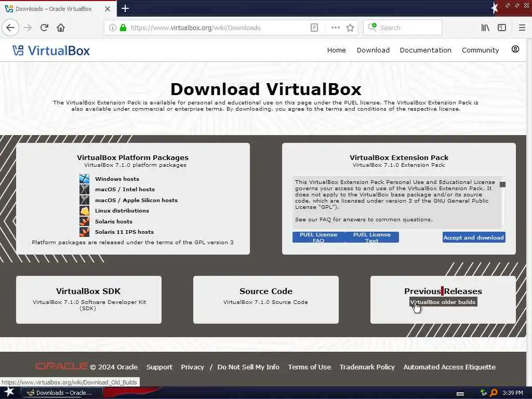This screenshot has width=532, height=399.
Task: Click the macOS Apple Silicon hosts icon
Action: click(84, 200)
